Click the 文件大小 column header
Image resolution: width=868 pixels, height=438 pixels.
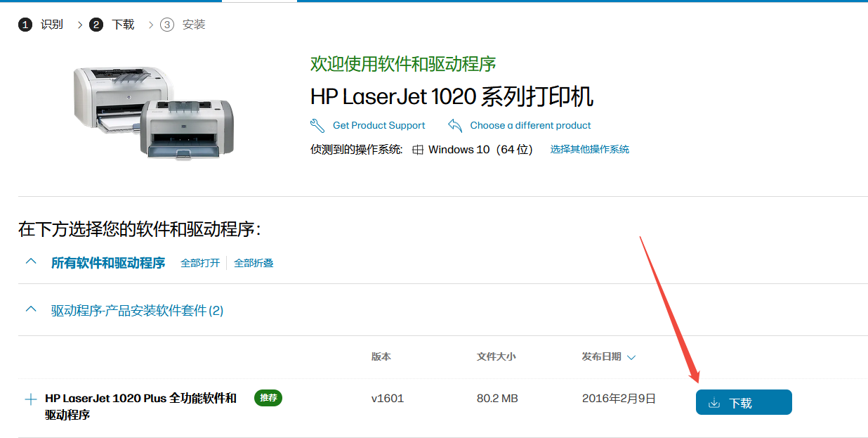[x=497, y=356]
